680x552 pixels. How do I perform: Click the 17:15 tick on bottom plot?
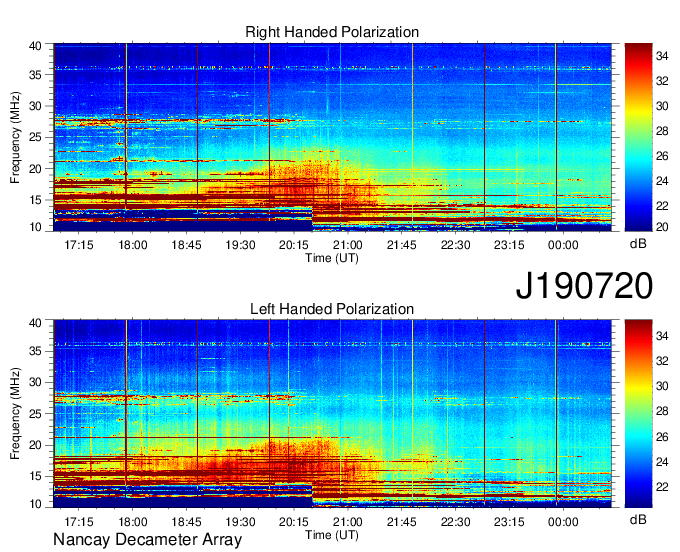coord(79,522)
